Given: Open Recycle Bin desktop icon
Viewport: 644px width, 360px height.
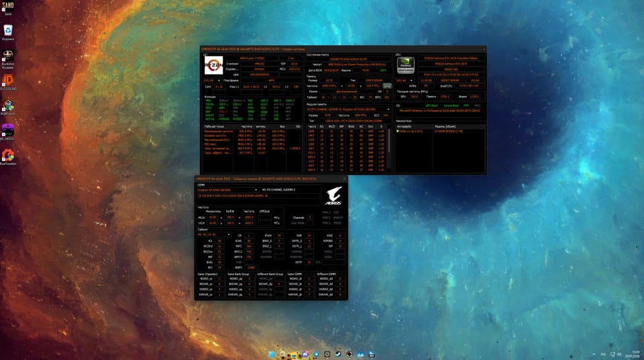Looking at the screenshot, I should pyautogui.click(x=8, y=30).
